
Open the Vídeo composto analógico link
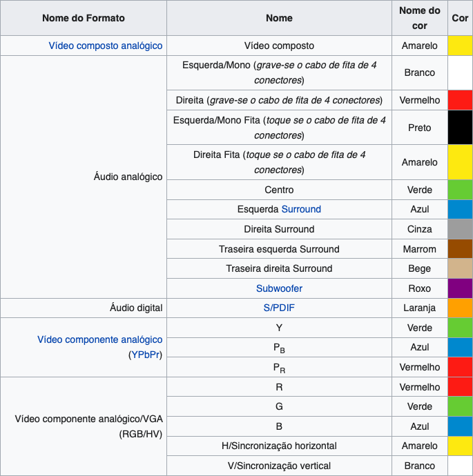point(106,46)
